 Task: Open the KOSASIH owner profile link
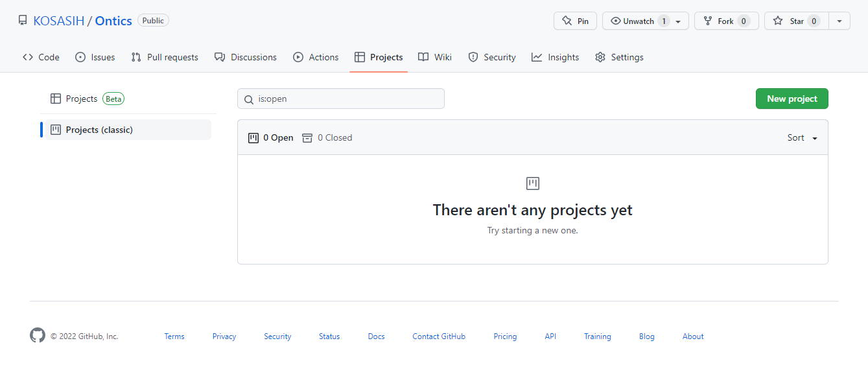coord(59,21)
